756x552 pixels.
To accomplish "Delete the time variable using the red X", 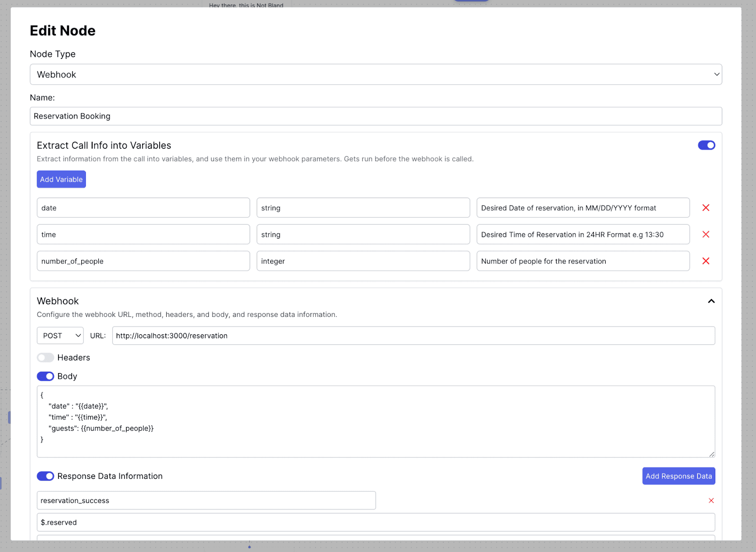I will 706,234.
